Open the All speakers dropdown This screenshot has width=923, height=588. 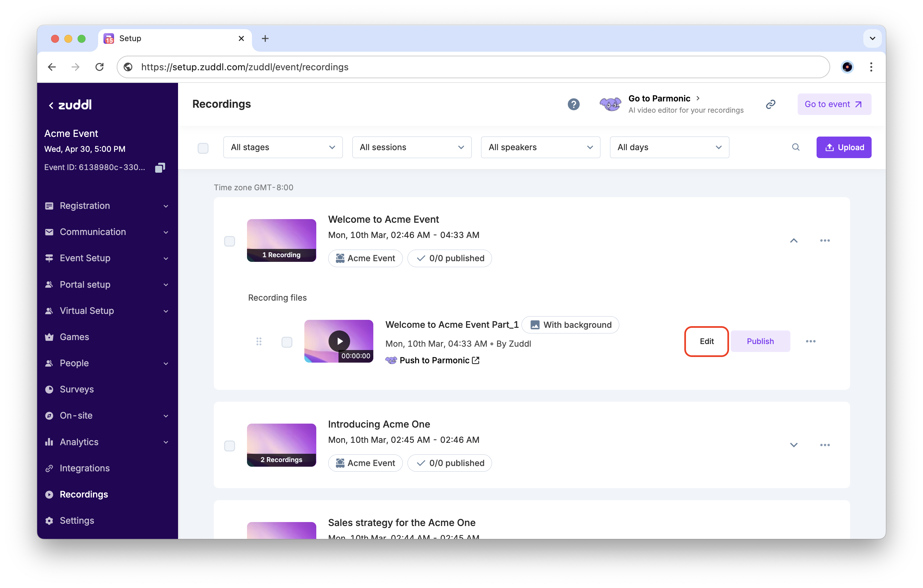(x=540, y=147)
